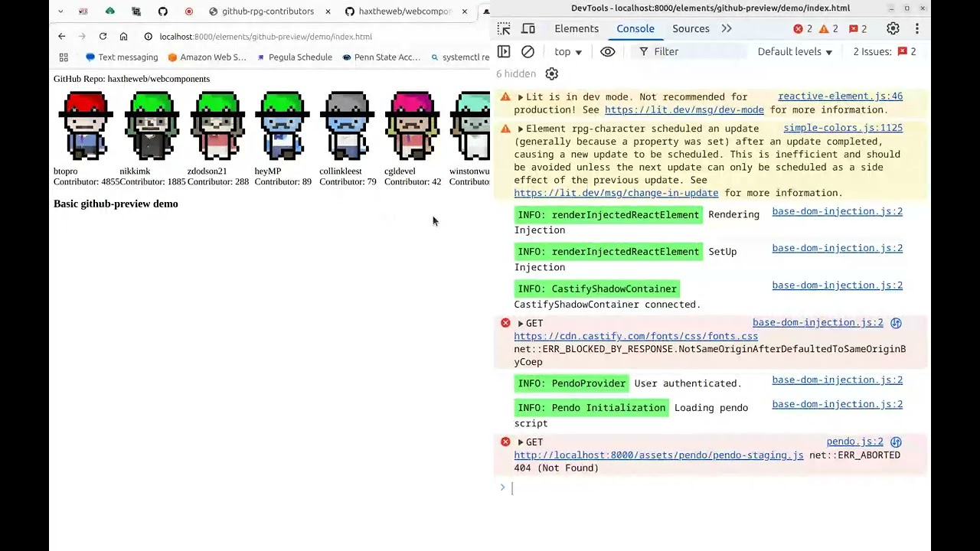This screenshot has width=980, height=551.
Task: Click the console prompt input line
Action: tap(712, 487)
